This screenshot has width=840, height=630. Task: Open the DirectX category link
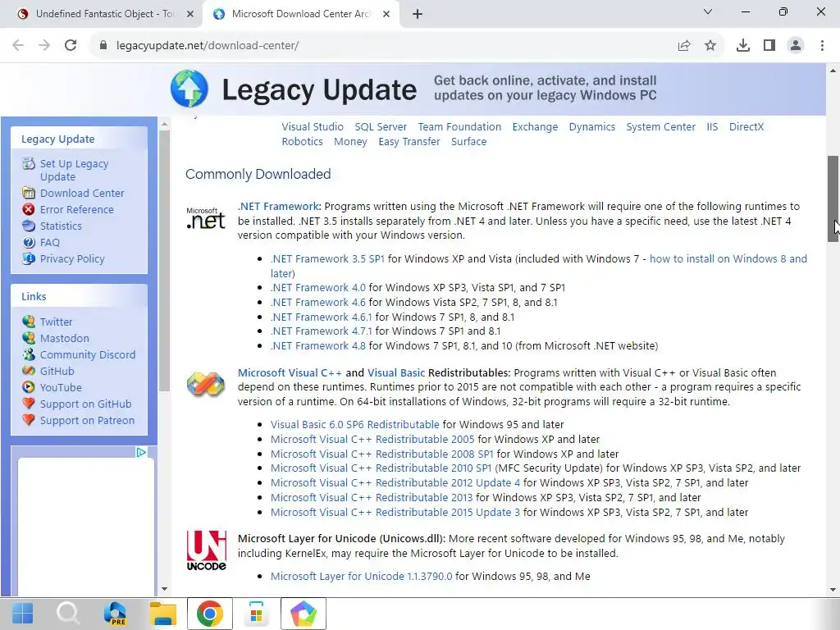(x=746, y=127)
